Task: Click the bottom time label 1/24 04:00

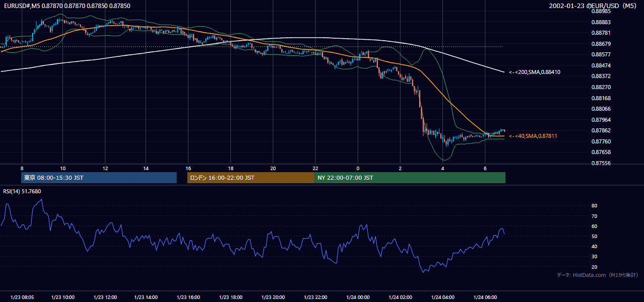Action: (443, 297)
